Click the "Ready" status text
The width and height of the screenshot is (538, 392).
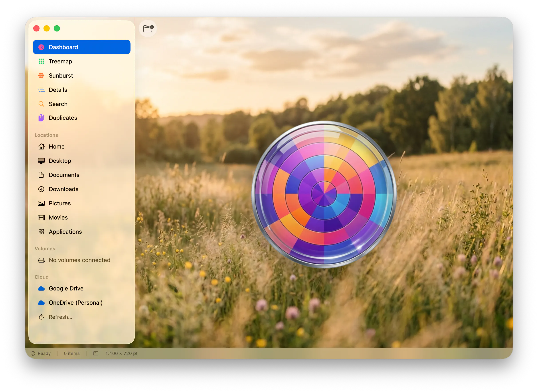pyautogui.click(x=44, y=354)
